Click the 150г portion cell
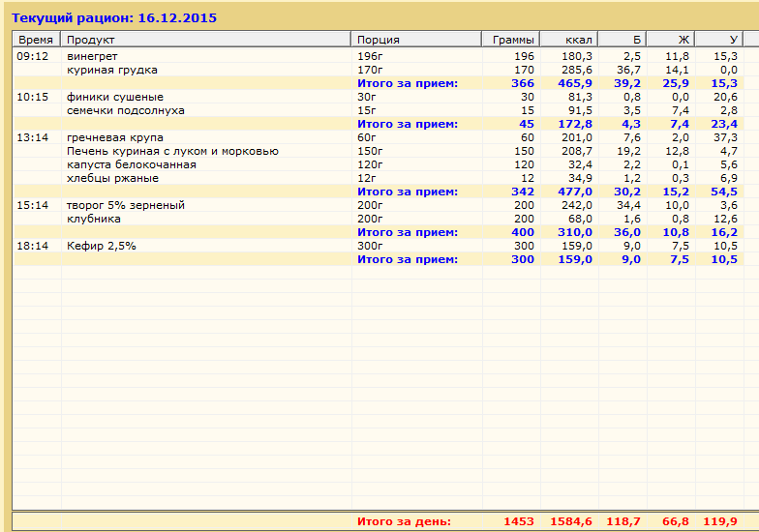This screenshot has height=532, width=759. coord(370,151)
